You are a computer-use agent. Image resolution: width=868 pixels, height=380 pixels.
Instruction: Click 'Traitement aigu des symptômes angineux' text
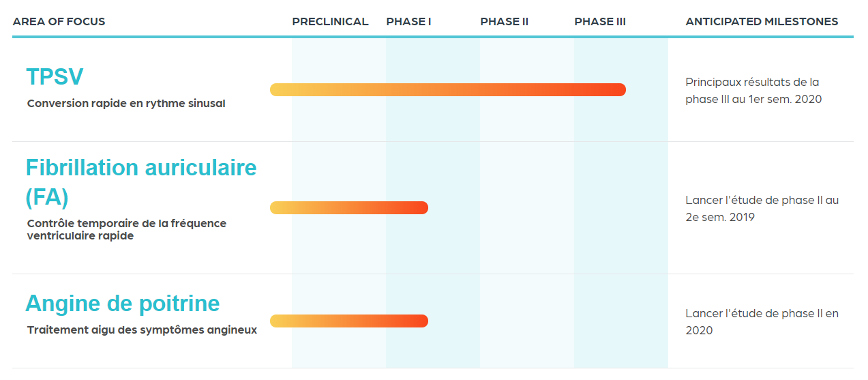click(x=142, y=330)
